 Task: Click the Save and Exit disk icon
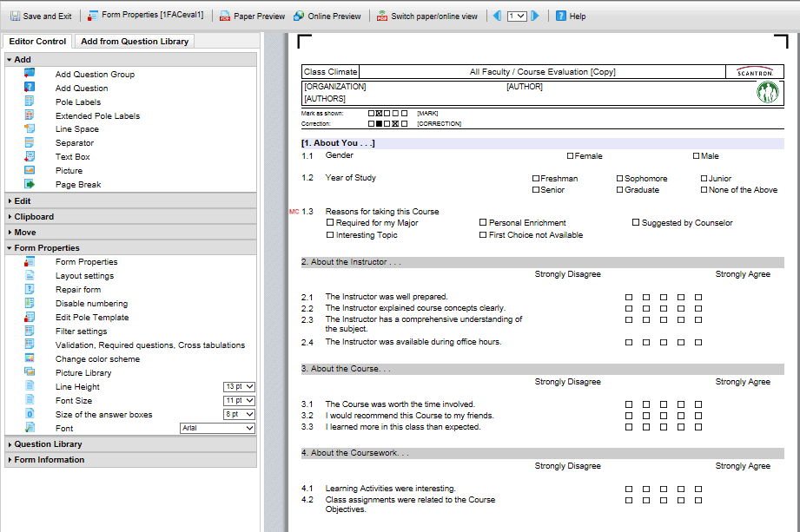click(x=16, y=16)
